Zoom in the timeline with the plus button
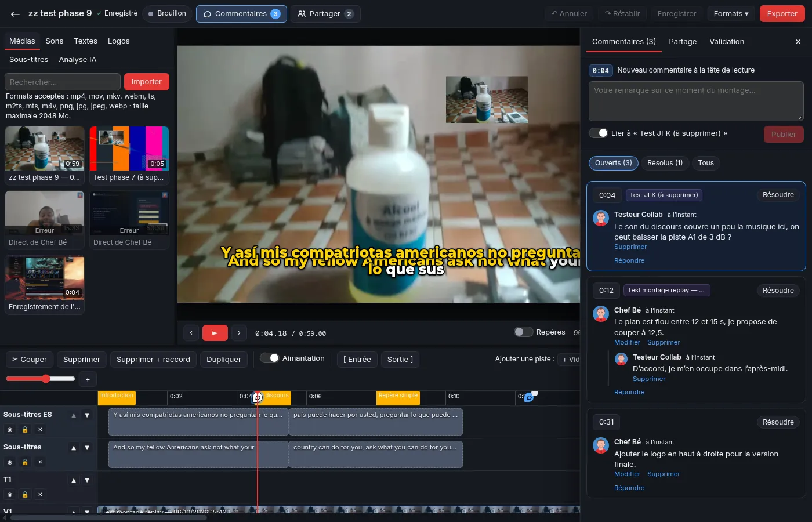The width and height of the screenshot is (812, 522). [88, 379]
